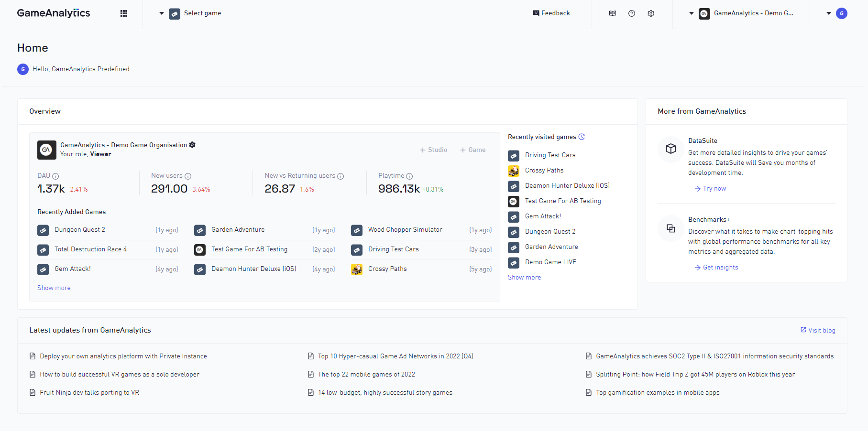Click GameAnalytics - Demo G... organisation name
Image resolution: width=868 pixels, height=431 pixels.
[x=754, y=13]
